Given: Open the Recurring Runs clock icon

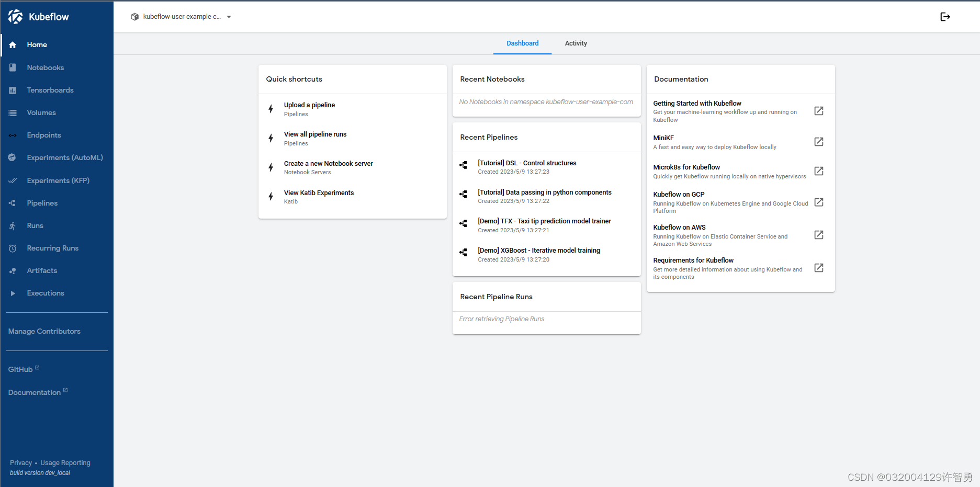Looking at the screenshot, I should [x=13, y=248].
